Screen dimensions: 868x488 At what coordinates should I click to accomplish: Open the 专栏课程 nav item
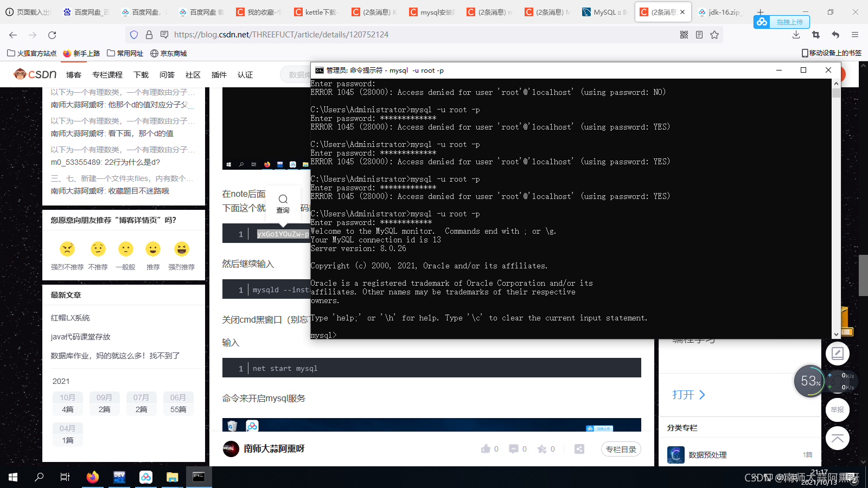(x=107, y=75)
